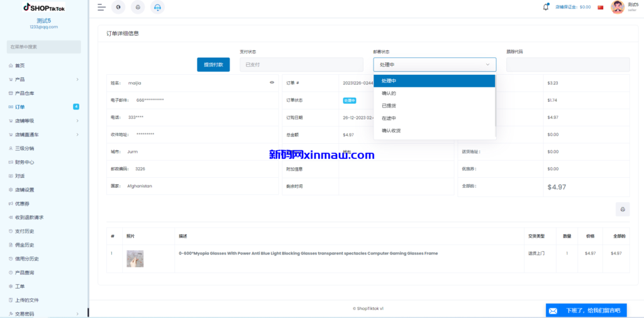Image resolution: width=644 pixels, height=318 pixels.
Task: Choose 确认收货 from the dropdown options
Action: tap(391, 131)
